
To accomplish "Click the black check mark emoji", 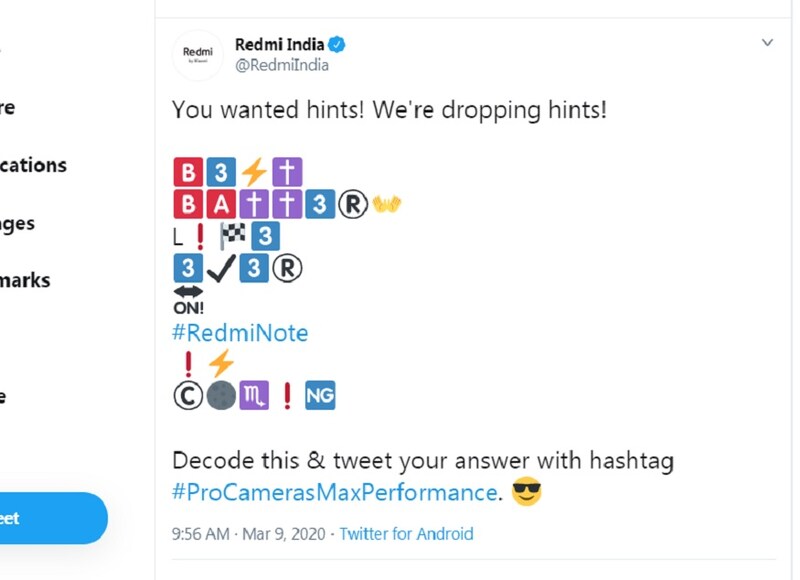I will tap(221, 269).
